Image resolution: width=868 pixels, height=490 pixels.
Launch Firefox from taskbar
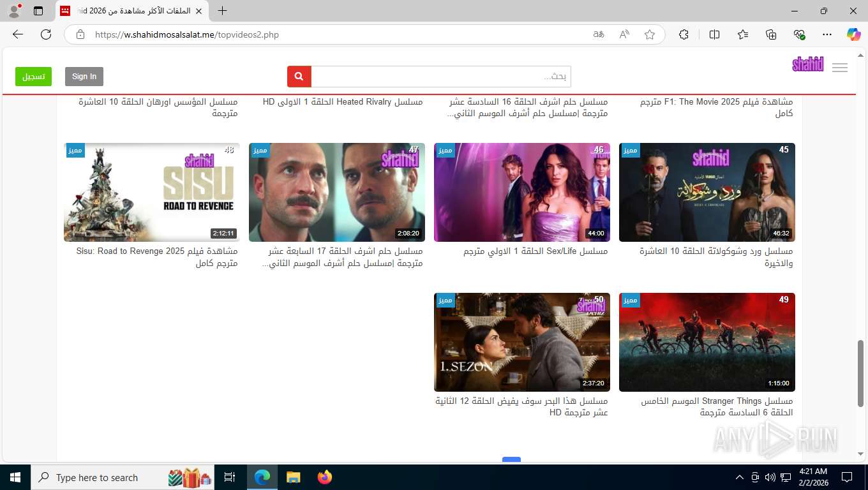coord(324,477)
